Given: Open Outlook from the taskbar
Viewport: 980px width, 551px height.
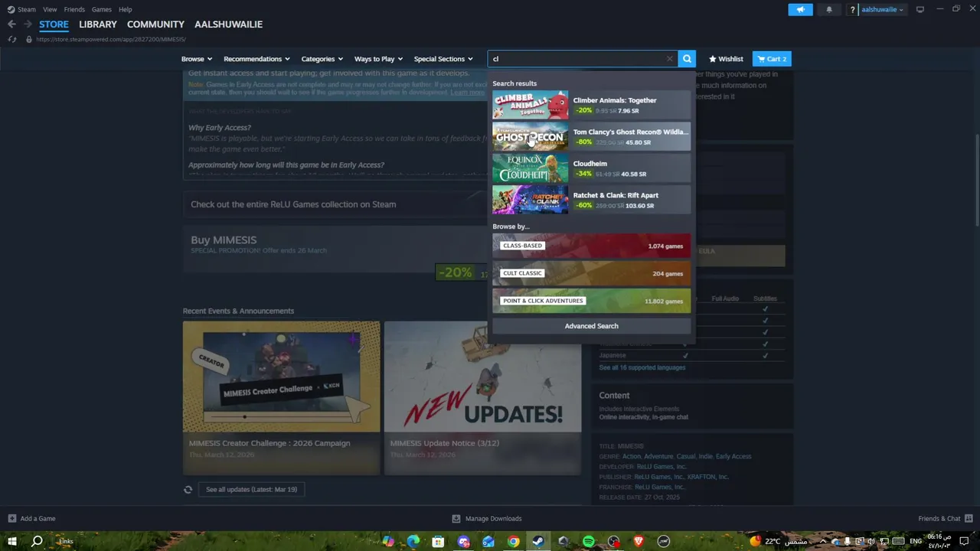Looking at the screenshot, I should pos(488,541).
